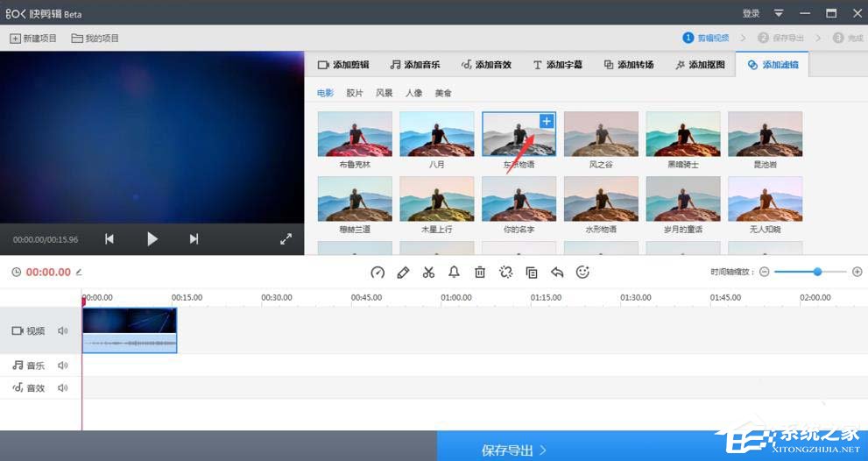Screen dimensions: 868x461
Task: Mute the 视频 track speaker icon
Action: pos(62,330)
